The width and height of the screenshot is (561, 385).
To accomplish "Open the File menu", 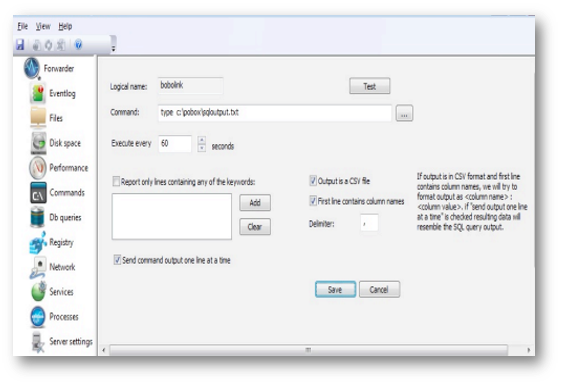I will [23, 26].
